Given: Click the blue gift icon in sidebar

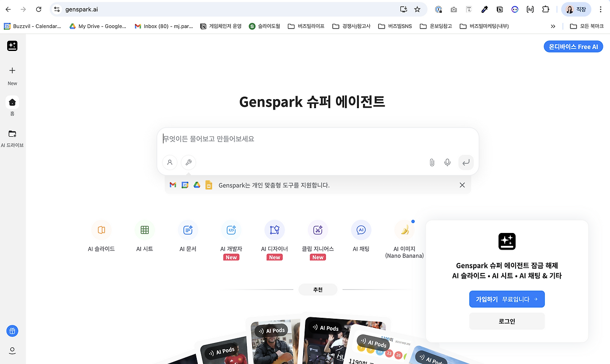Looking at the screenshot, I should pos(12,331).
